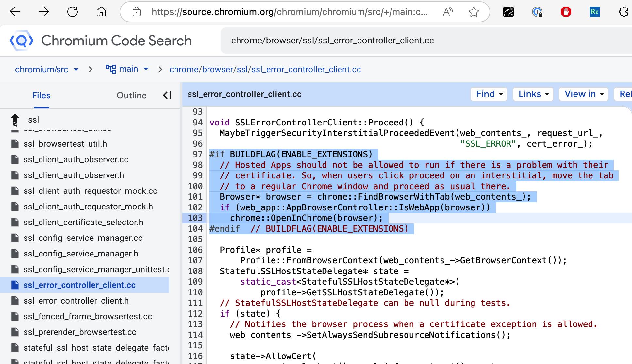Open the Links dropdown menu
The width and height of the screenshot is (632, 364).
point(533,94)
